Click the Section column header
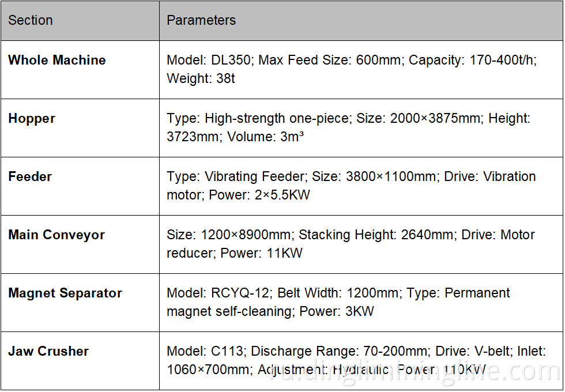This screenshot has height=392, width=565. tap(31, 20)
